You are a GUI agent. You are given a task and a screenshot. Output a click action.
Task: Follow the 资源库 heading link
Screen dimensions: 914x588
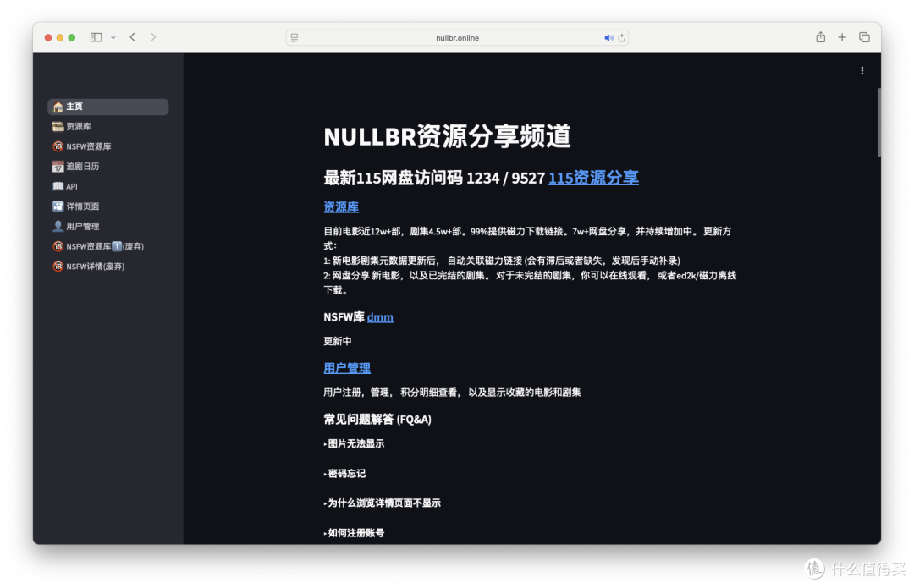point(341,207)
